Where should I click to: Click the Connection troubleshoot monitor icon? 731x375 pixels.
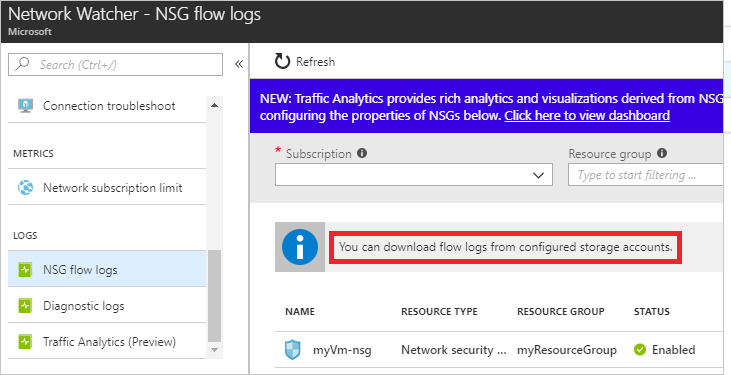(25, 106)
